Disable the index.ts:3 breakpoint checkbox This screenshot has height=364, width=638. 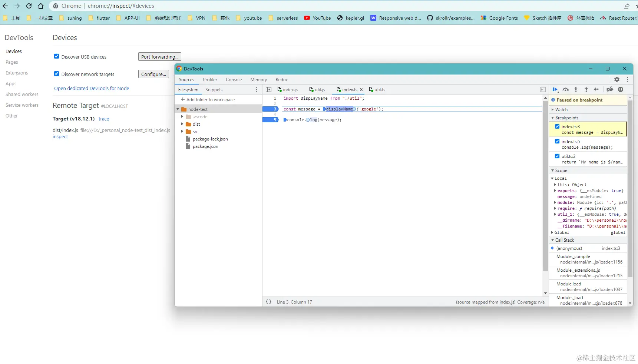pyautogui.click(x=557, y=126)
